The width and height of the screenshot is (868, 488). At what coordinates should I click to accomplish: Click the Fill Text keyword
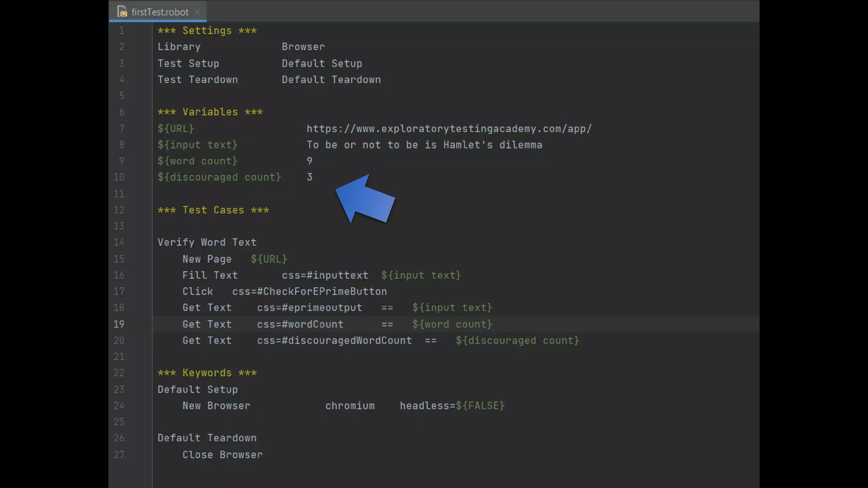point(210,275)
